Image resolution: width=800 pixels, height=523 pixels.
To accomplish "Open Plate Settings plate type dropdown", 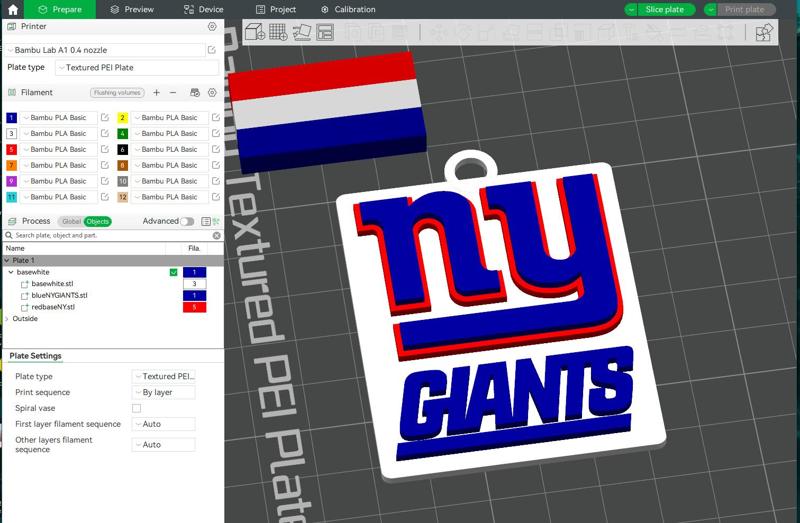I will click(163, 376).
